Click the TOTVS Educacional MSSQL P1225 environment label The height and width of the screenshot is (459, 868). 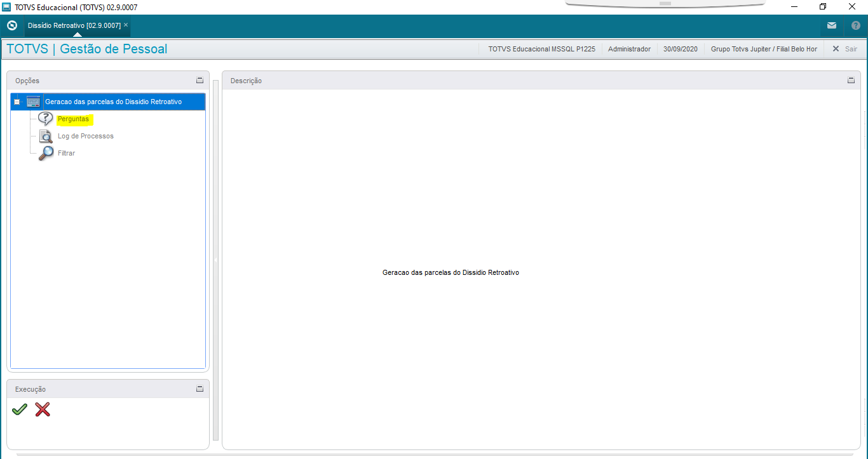coord(541,49)
